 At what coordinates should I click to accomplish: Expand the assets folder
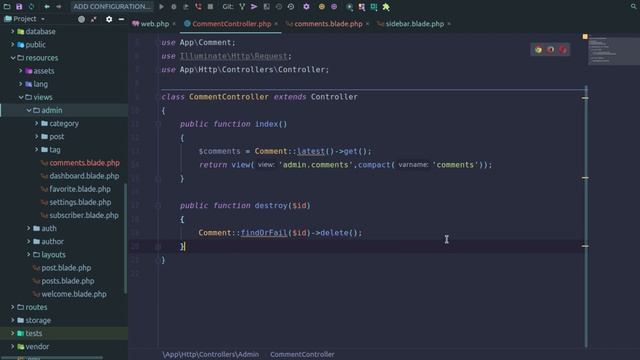(x=21, y=71)
